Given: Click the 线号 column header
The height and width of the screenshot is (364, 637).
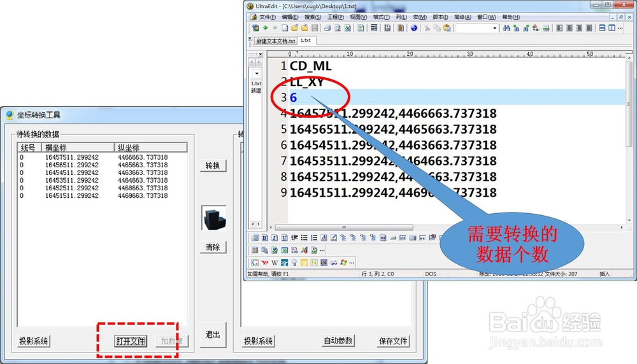Looking at the screenshot, I should [30, 147].
